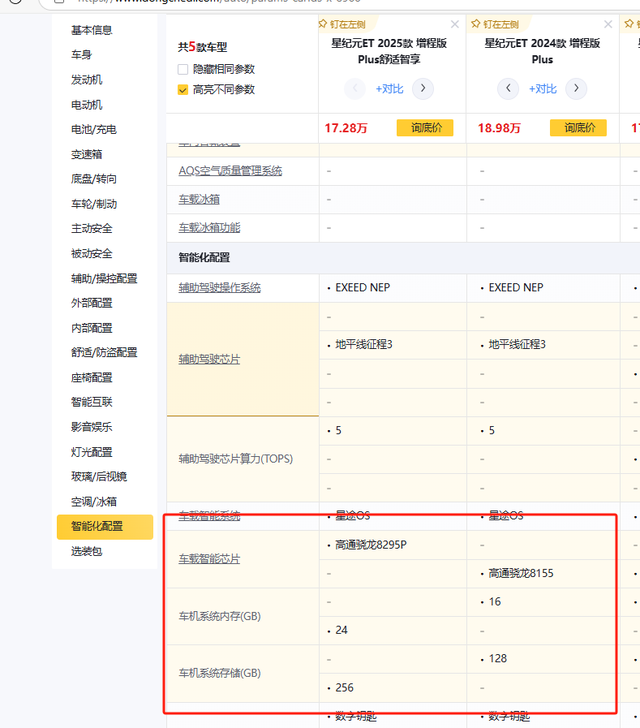
Task: Open 辅助驾驶芯片 parameter link
Action: (x=209, y=359)
